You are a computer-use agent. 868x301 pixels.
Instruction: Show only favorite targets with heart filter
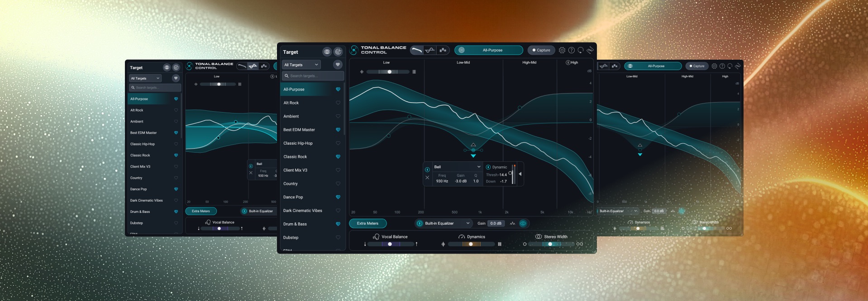pyautogui.click(x=338, y=65)
